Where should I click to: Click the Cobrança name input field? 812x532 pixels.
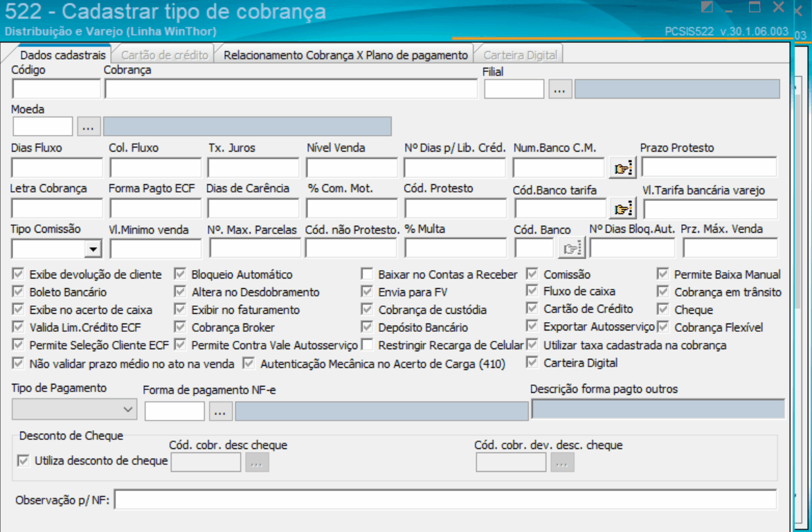[291, 89]
